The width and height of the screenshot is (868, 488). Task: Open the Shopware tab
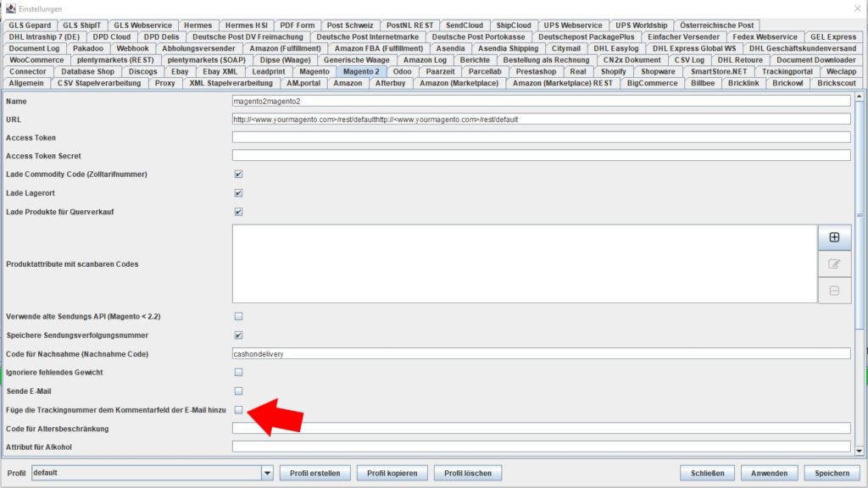click(658, 71)
